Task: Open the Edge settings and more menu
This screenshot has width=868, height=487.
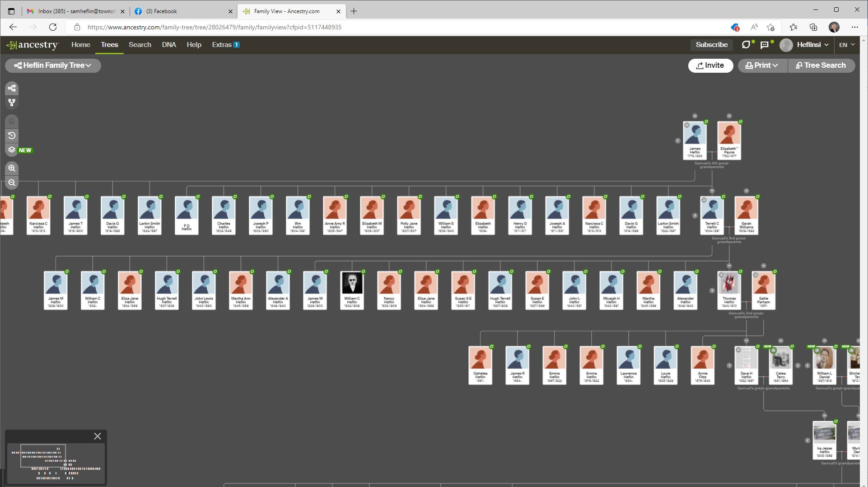Action: click(x=855, y=27)
